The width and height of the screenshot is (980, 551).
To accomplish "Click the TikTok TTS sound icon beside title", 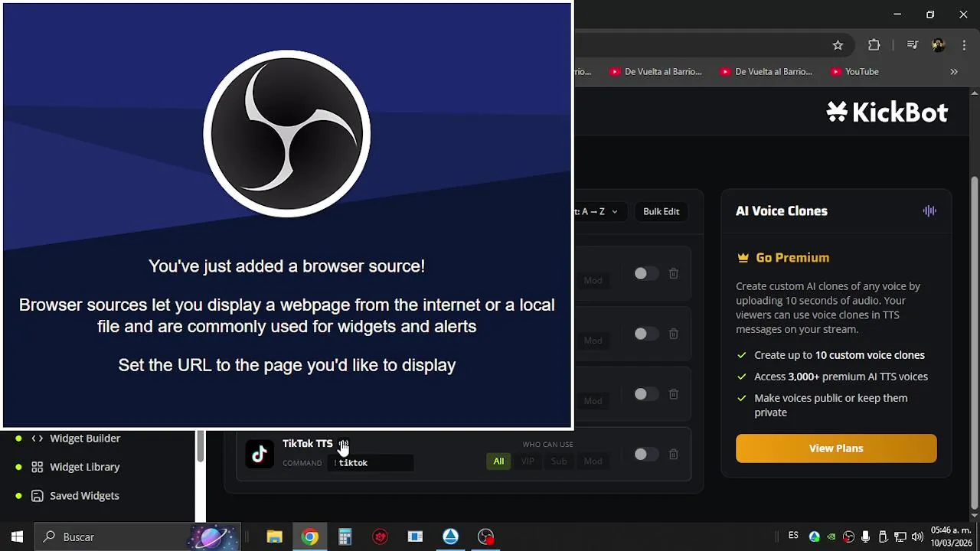I will click(344, 444).
